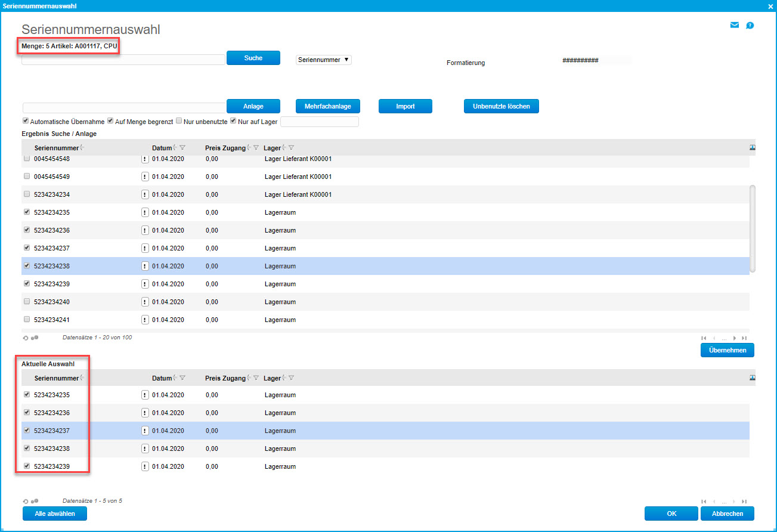Screen dimensions: 777x532
Task: Click info icon for result row 0045454548
Action: [145, 159]
